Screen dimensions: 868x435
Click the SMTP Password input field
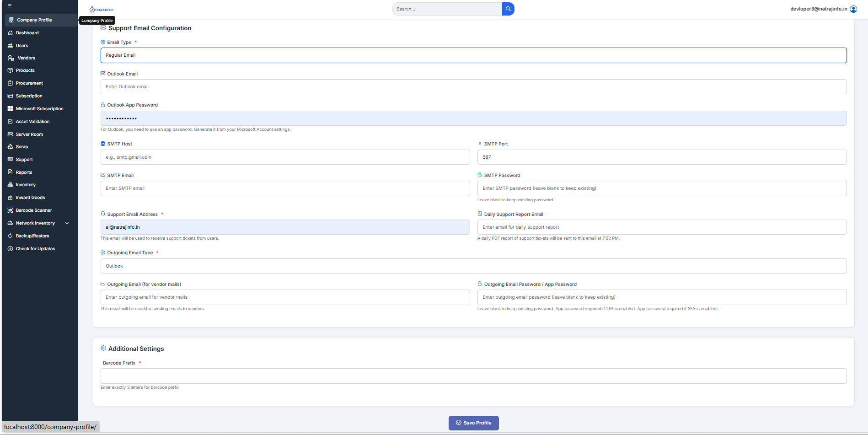(x=662, y=188)
